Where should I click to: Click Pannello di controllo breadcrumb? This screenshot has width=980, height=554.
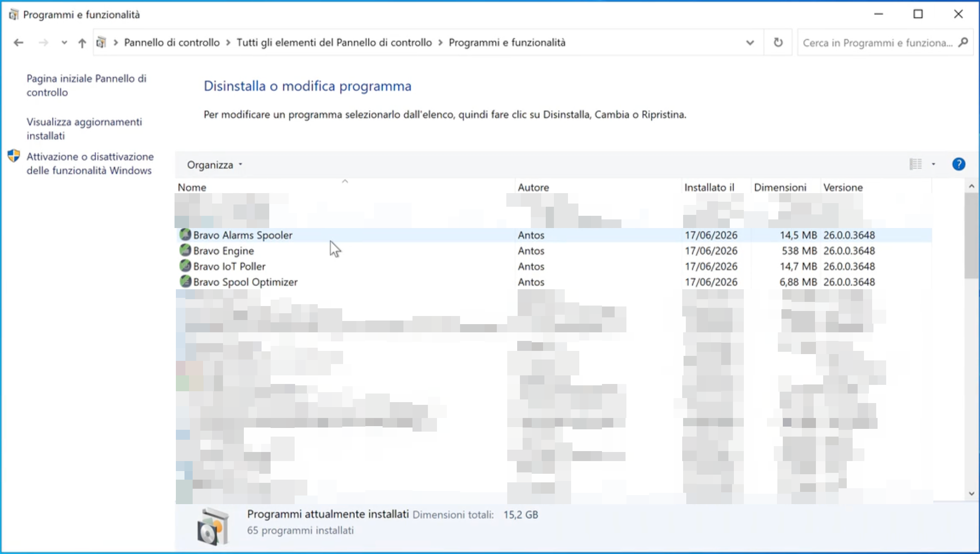[172, 43]
